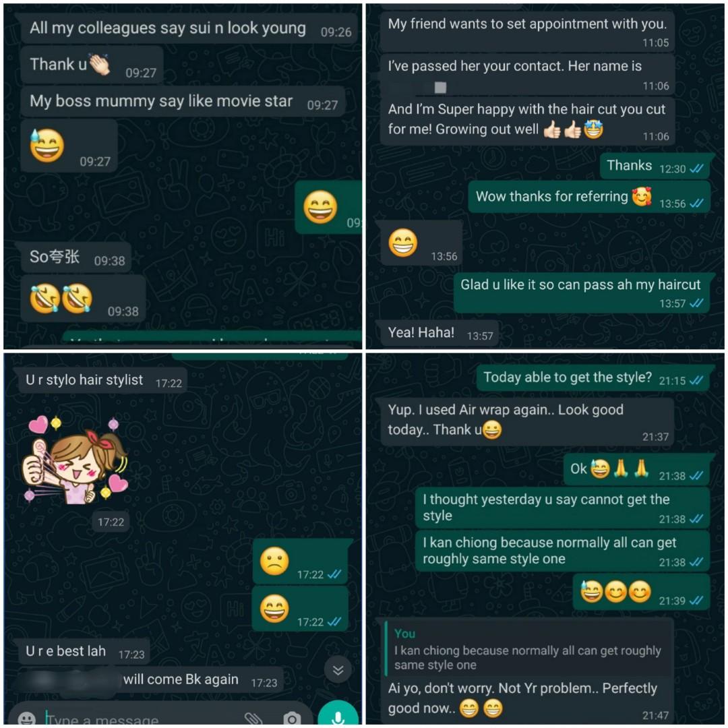Viewport: 728px width, 728px height.
Task: Select the 'Ok' message with praying hands
Action: [636, 469]
